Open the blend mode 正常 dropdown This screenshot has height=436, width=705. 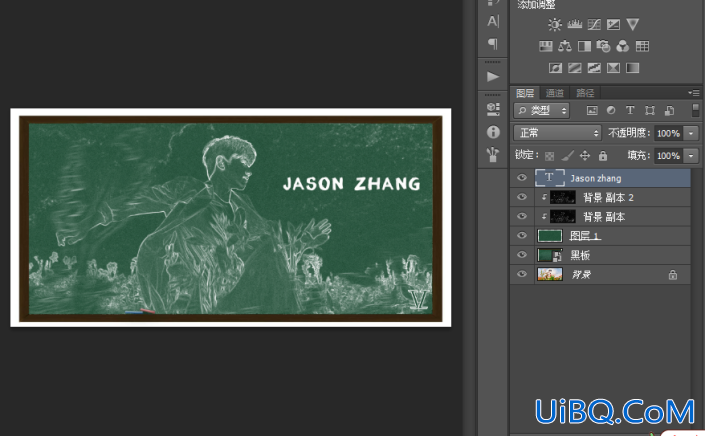557,133
